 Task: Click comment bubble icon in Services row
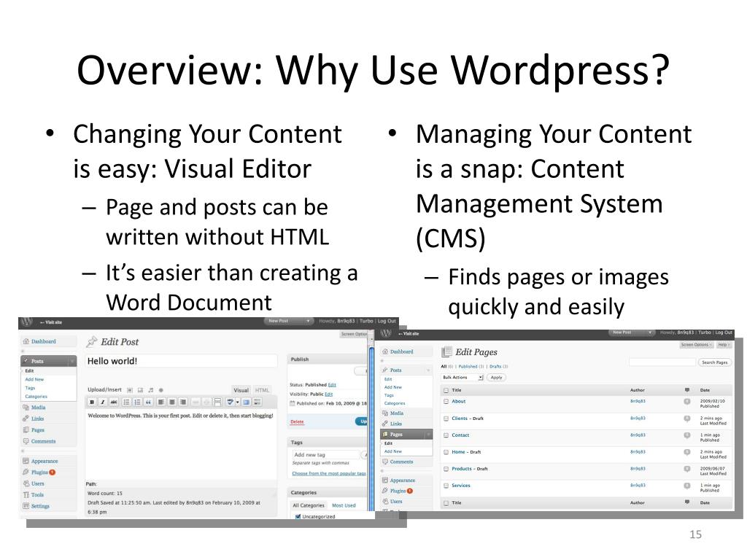[x=687, y=486]
